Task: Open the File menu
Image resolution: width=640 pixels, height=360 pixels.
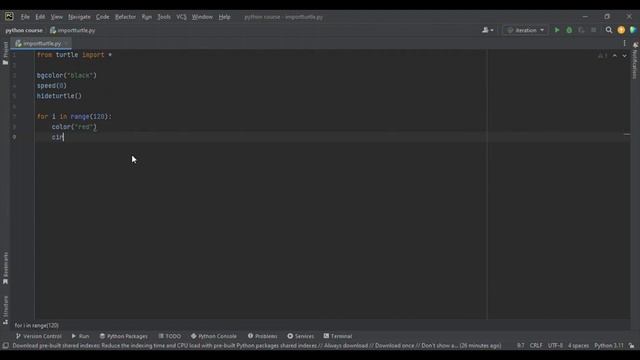Action: tap(25, 17)
